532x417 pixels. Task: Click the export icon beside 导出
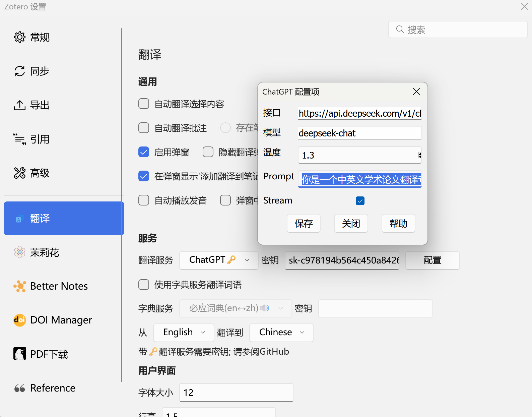(x=20, y=105)
